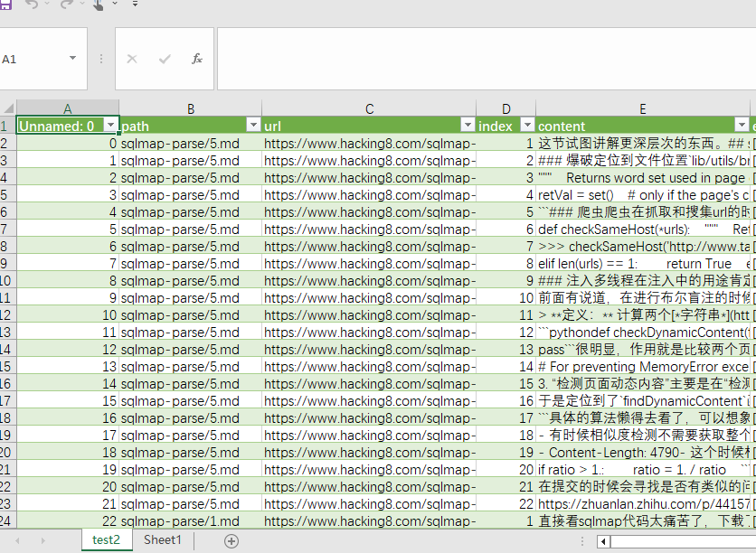The image size is (756, 553).
Task: Click content cell starting '直接看sqlmap代码太痛苦了'
Action: point(643,520)
